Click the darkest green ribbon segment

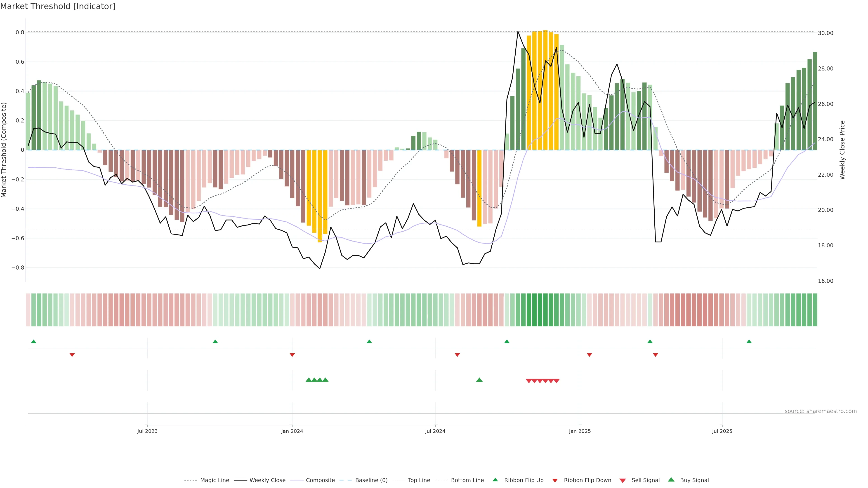[540, 310]
